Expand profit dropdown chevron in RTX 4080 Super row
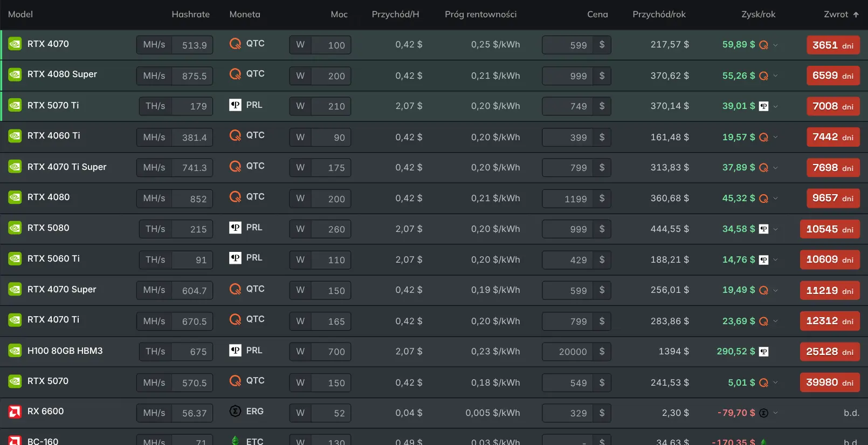 click(775, 76)
